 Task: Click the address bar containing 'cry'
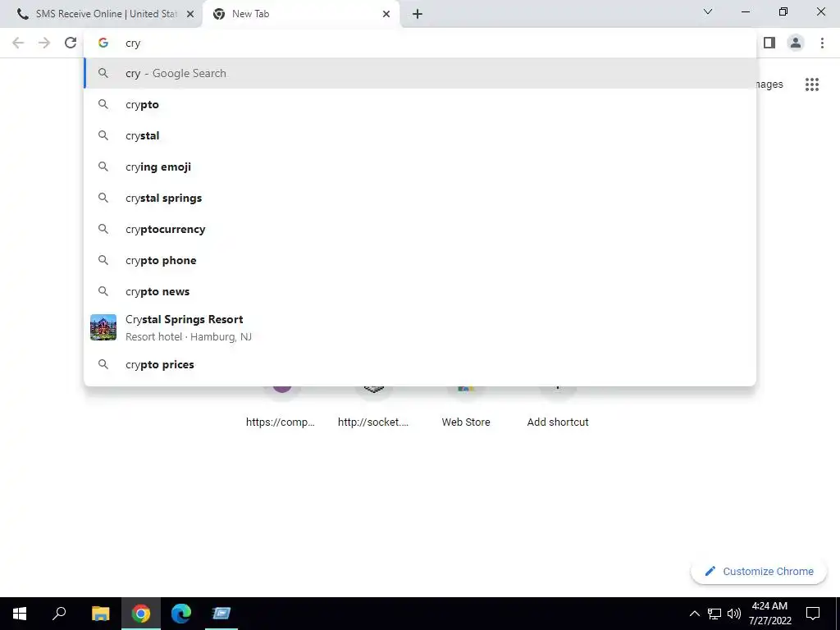coord(420,43)
